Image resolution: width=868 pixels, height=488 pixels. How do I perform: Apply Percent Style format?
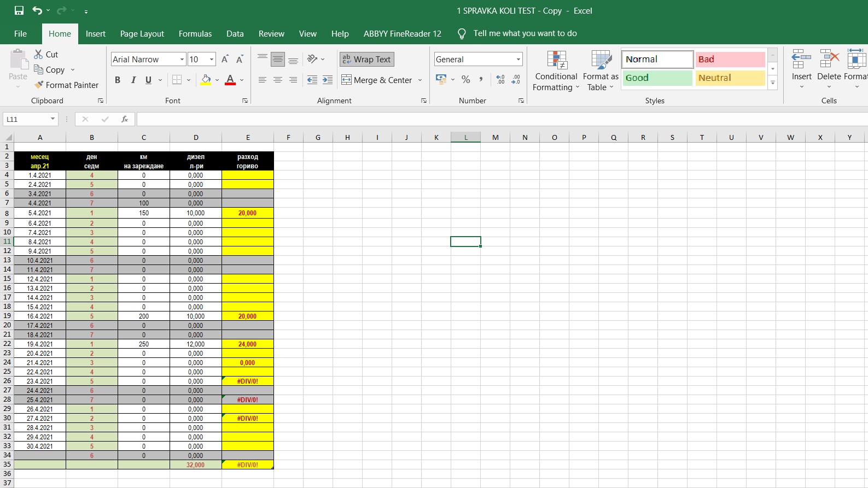point(466,79)
